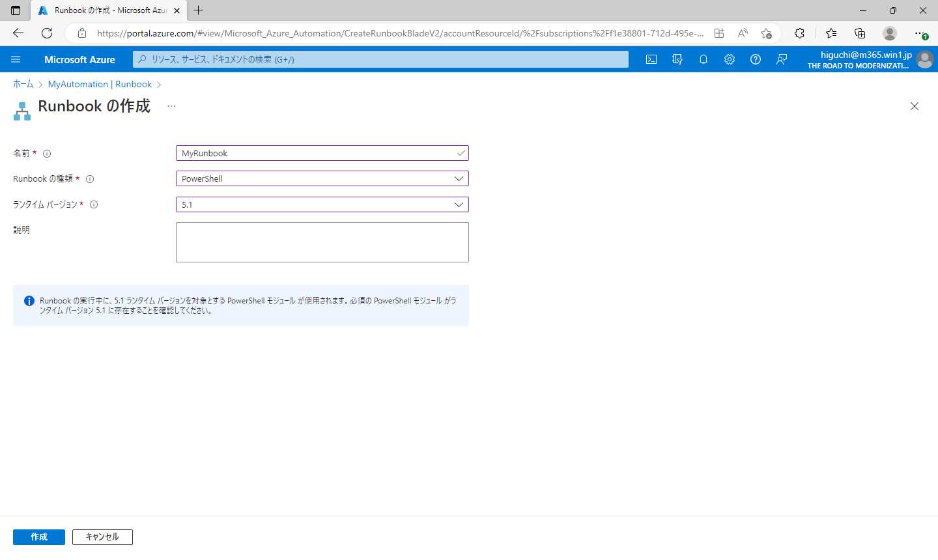
Task: Refresh the browser page
Action: pos(47,33)
